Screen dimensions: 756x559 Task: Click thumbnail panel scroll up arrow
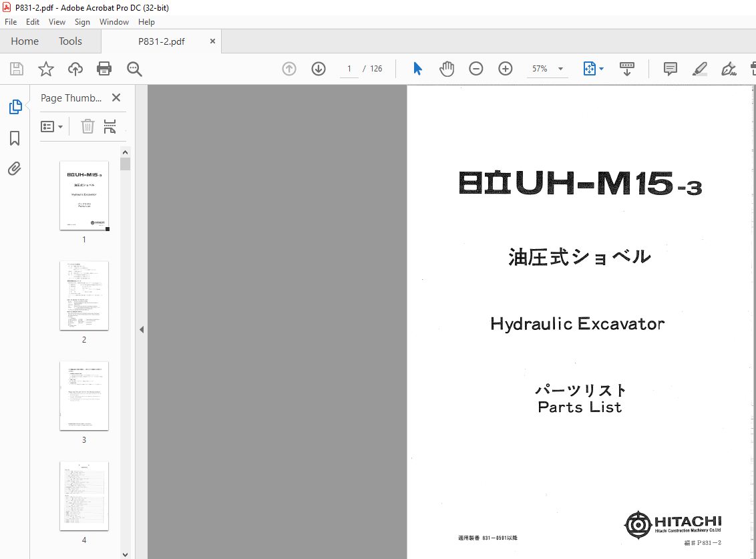tap(126, 152)
